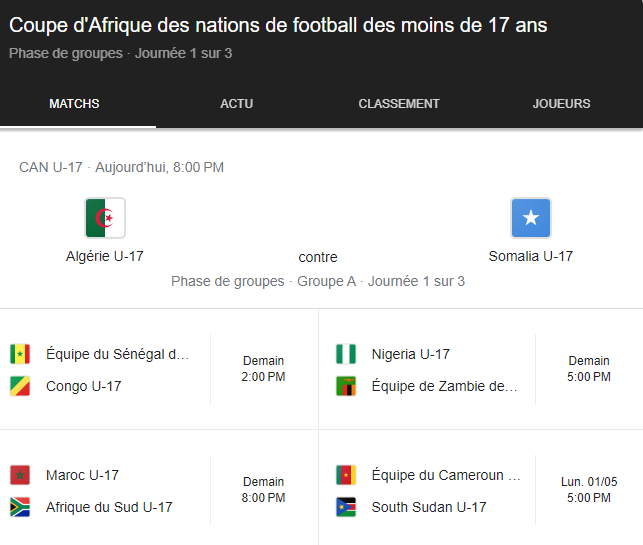Open match scheduled Demain 2:00 PM
Screen dimensions: 643x545
263,369
